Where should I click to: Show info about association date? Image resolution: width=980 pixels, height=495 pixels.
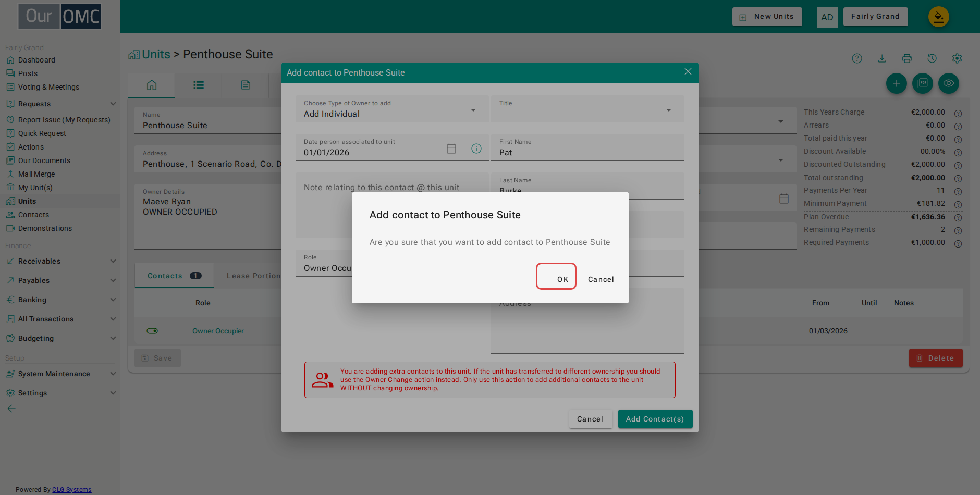click(476, 148)
